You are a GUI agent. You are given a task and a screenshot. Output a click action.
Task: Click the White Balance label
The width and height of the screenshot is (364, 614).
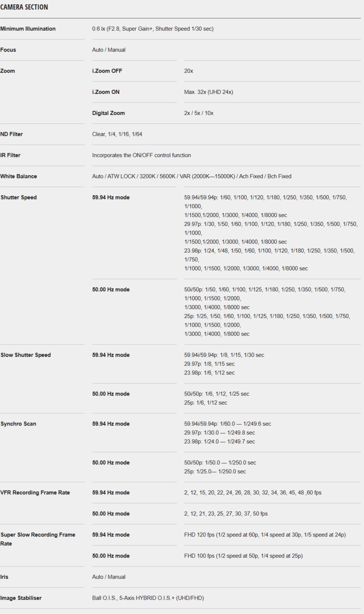(x=18, y=176)
